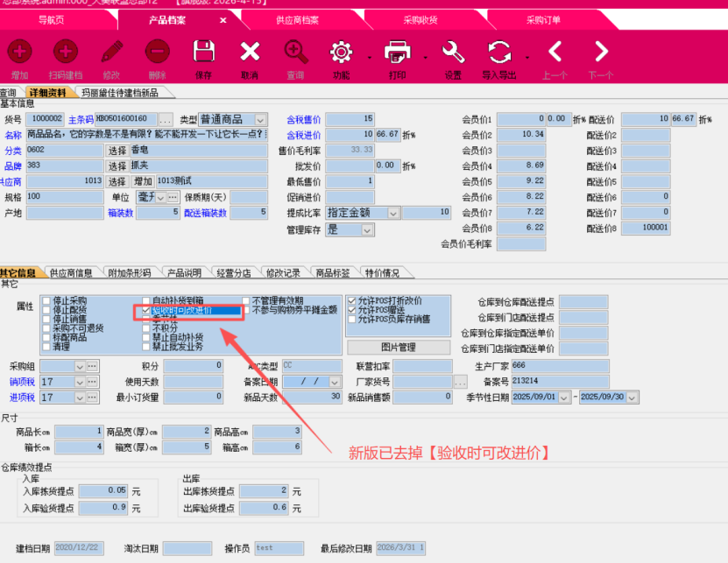The image size is (728, 563).
Task: Open 备案日期 date dropdown
Action: tap(335, 382)
